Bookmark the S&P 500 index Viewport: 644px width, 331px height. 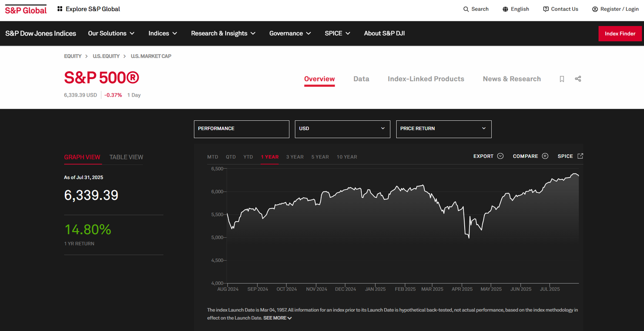point(562,79)
